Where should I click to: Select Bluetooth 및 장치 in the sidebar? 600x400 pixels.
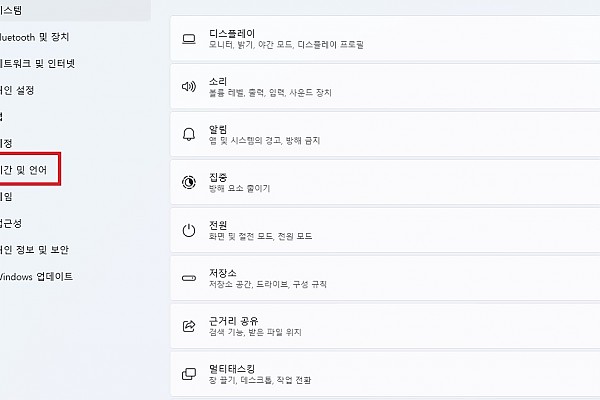[35, 37]
